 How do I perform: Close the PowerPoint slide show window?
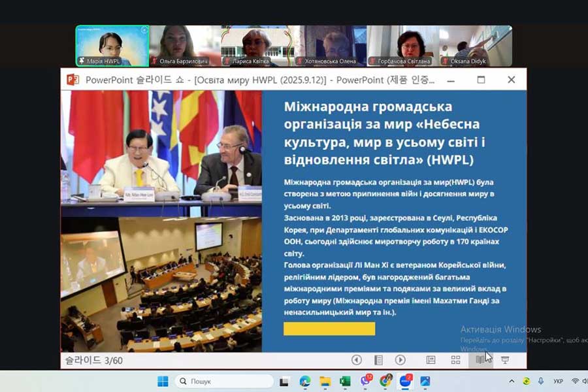(x=511, y=80)
